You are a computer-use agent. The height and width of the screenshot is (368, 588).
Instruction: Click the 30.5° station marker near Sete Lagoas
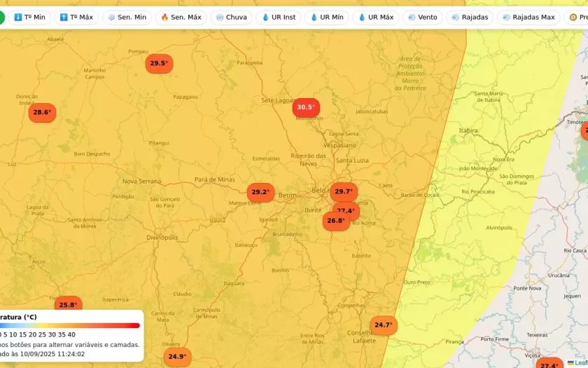(x=306, y=107)
